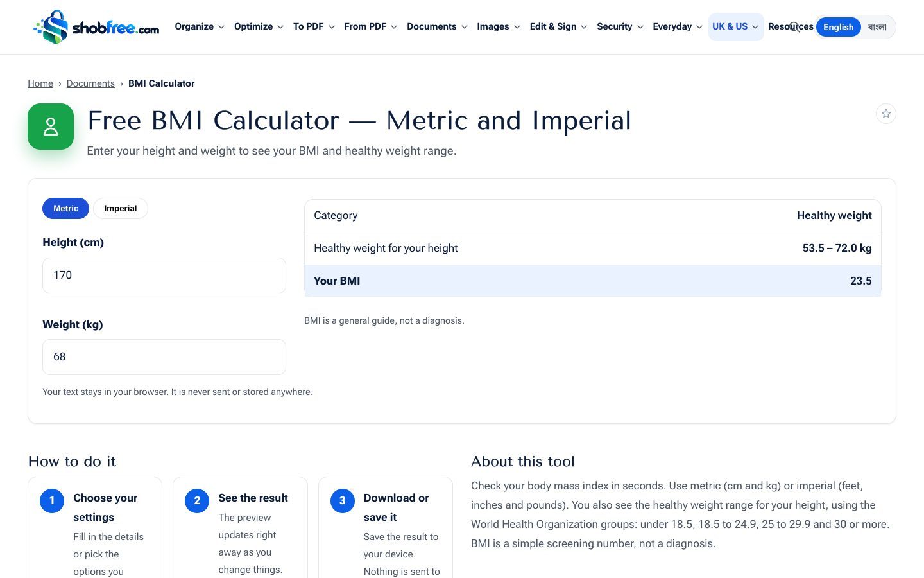Open the To PDF dropdown
Viewport: 924px width, 578px height.
click(x=314, y=27)
